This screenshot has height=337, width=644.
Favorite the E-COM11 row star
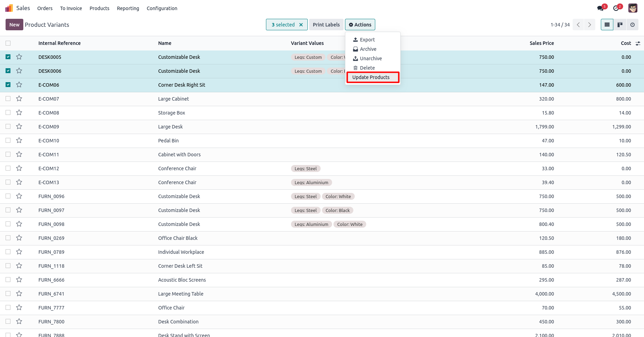19,154
